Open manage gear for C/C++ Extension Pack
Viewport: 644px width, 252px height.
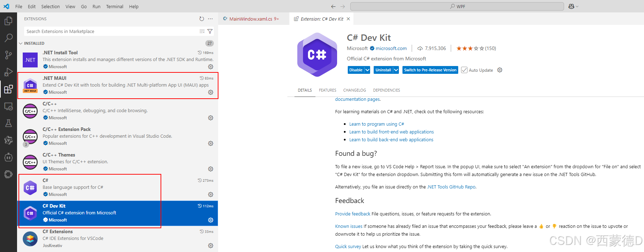coord(211,143)
